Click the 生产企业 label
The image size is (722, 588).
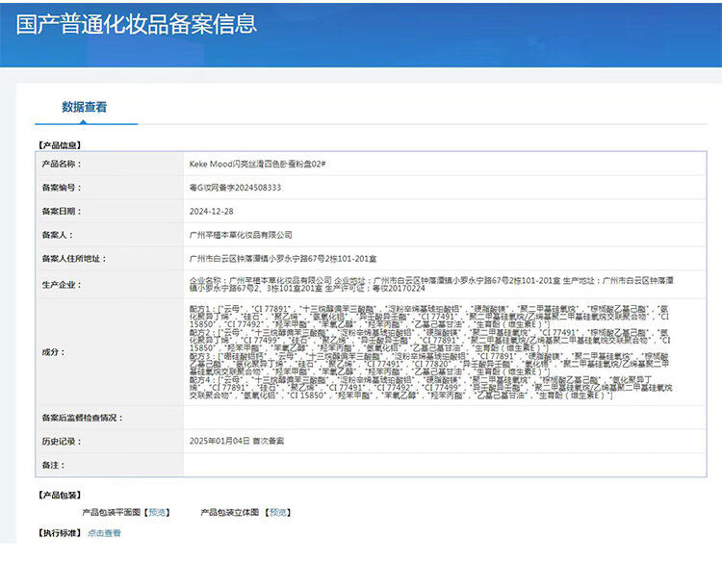click(x=62, y=285)
